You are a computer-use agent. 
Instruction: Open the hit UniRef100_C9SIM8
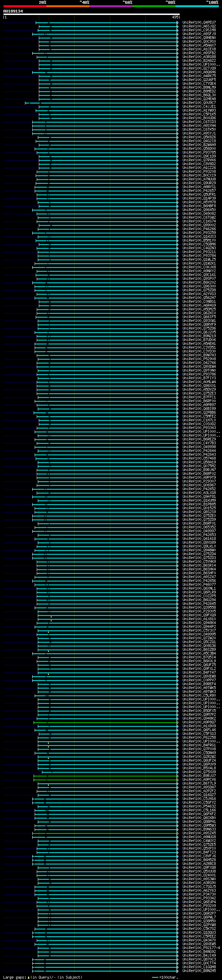199,30
